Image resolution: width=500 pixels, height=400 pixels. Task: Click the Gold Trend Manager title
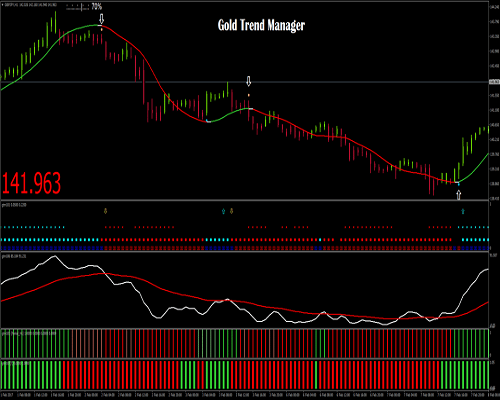261,25
